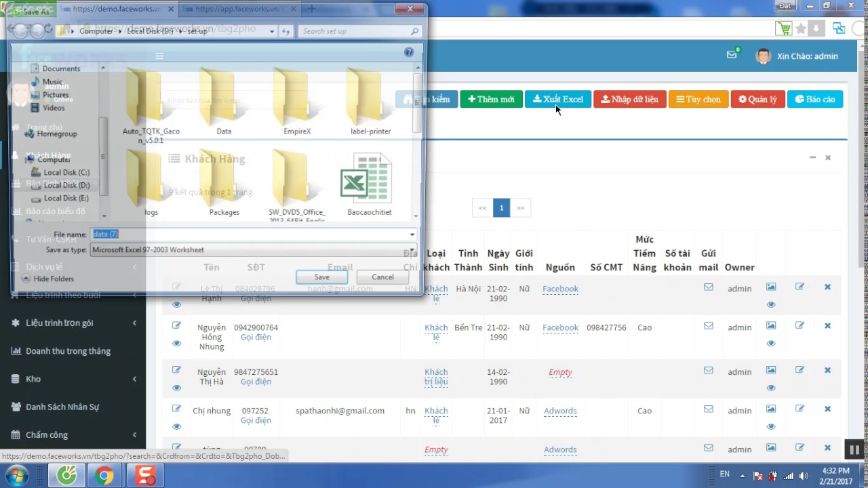Open the Windows Start menu
Image resolution: width=868 pixels, height=488 pixels.
(16, 475)
